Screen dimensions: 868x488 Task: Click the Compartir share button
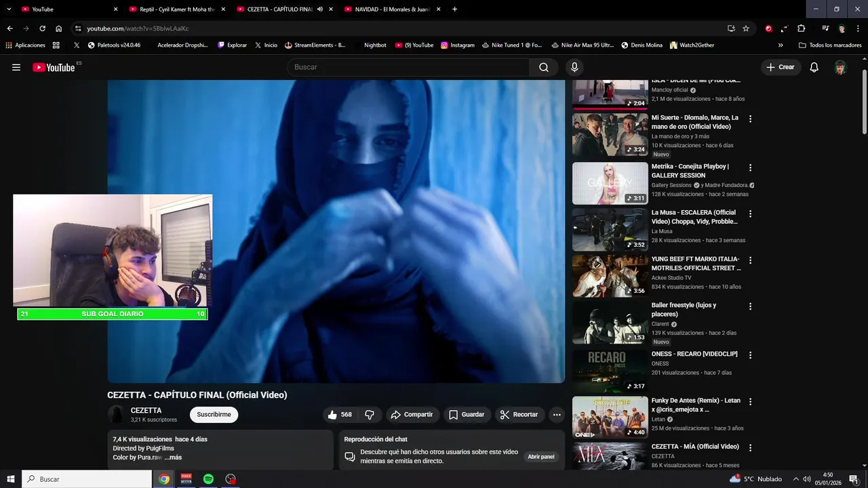point(412,415)
